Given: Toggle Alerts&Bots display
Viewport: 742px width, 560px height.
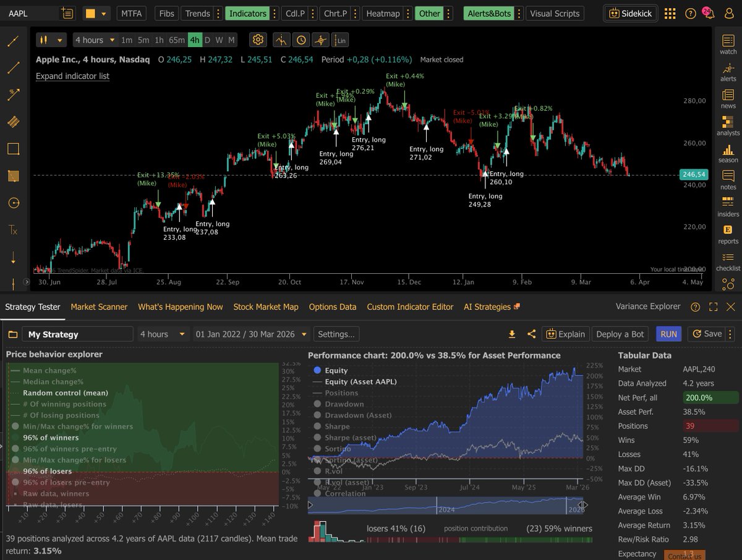Looking at the screenshot, I should click(x=488, y=13).
